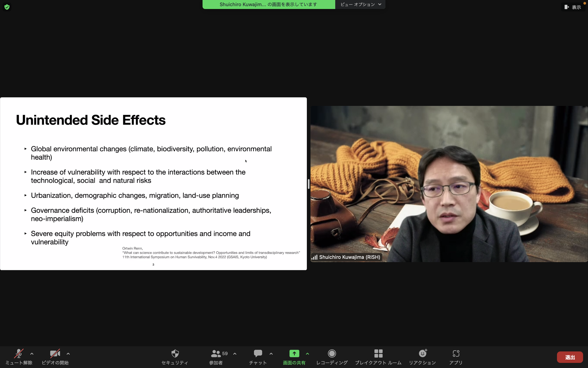
Task: Click the slide title Unintended Side Effects
Action: click(x=91, y=120)
